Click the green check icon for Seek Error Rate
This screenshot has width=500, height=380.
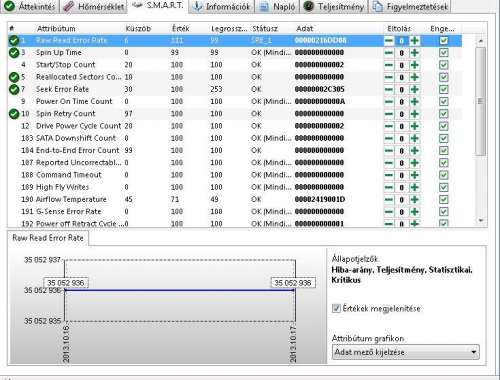(14, 89)
